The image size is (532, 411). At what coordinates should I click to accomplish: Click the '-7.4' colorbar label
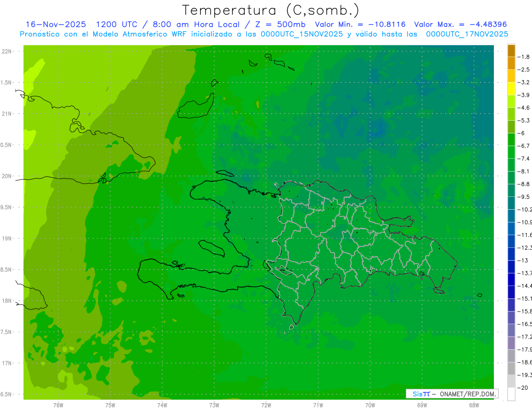(524, 158)
